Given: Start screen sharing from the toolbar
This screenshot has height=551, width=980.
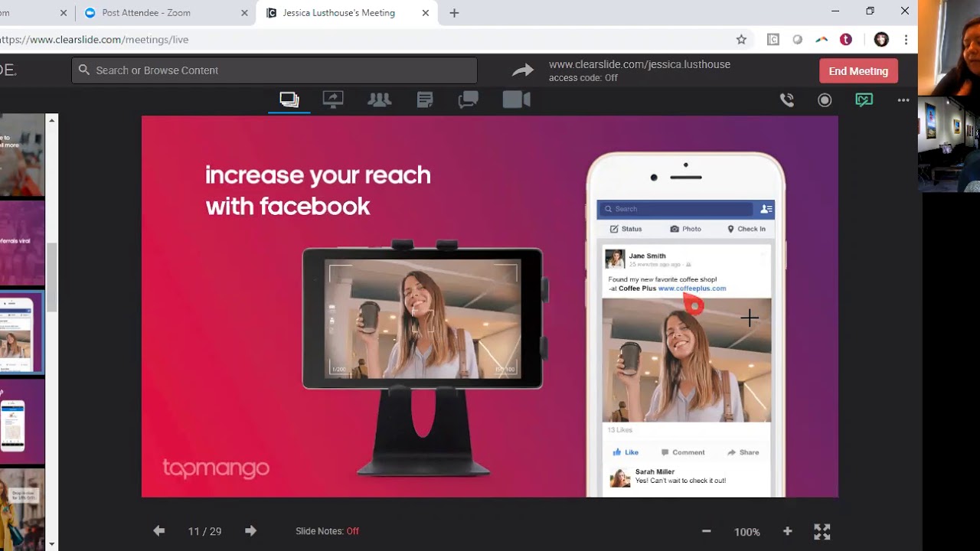Looking at the screenshot, I should click(333, 99).
